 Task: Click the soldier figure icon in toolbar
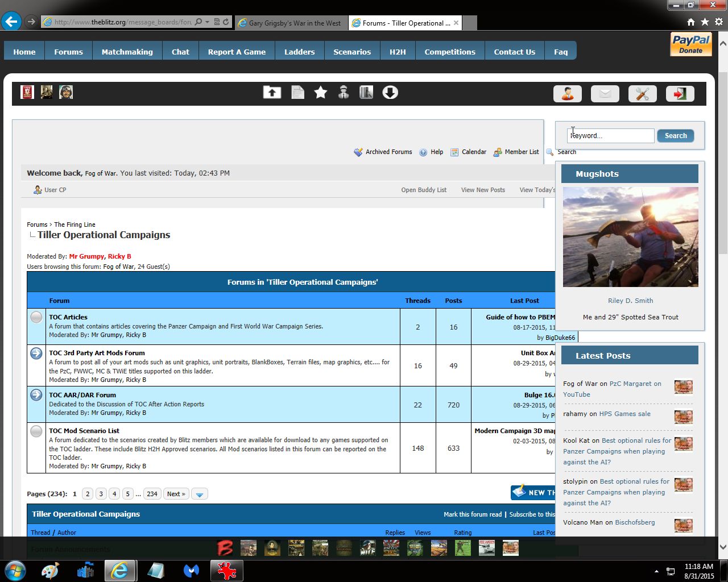coord(344,93)
